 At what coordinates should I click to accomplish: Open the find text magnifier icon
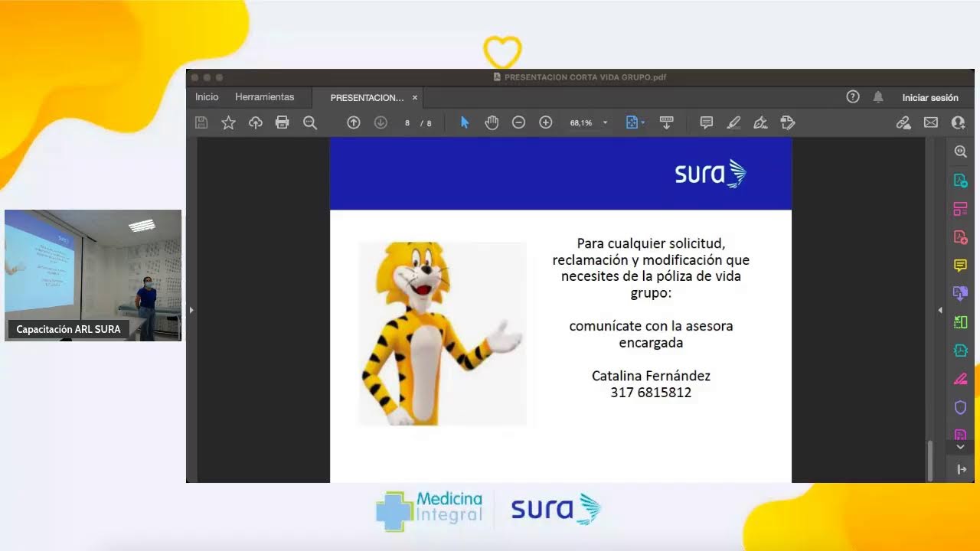click(x=309, y=122)
